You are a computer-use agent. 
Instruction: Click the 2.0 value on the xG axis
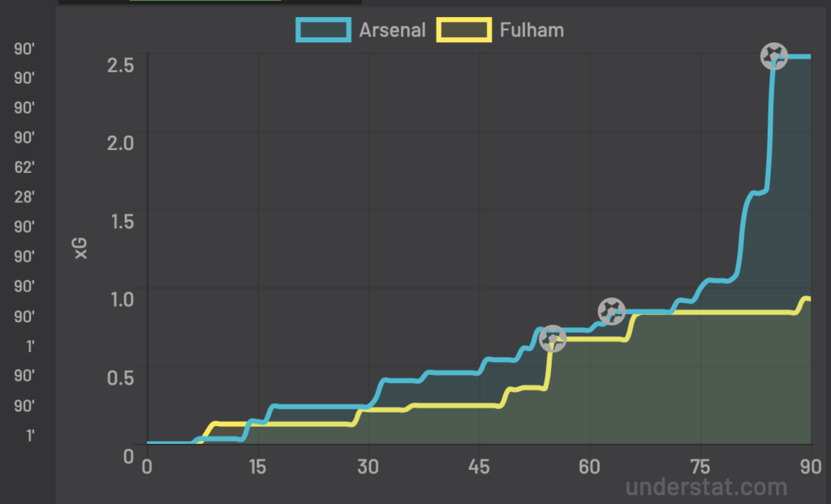pyautogui.click(x=120, y=143)
